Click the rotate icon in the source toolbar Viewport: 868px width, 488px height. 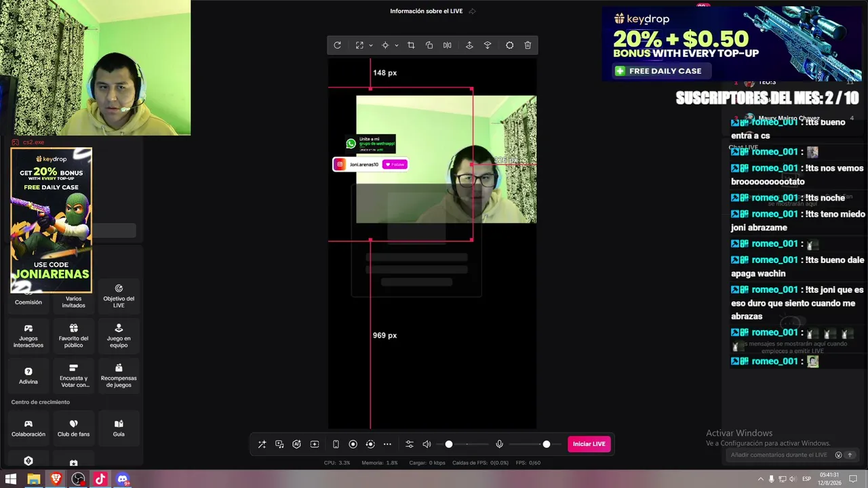point(337,45)
